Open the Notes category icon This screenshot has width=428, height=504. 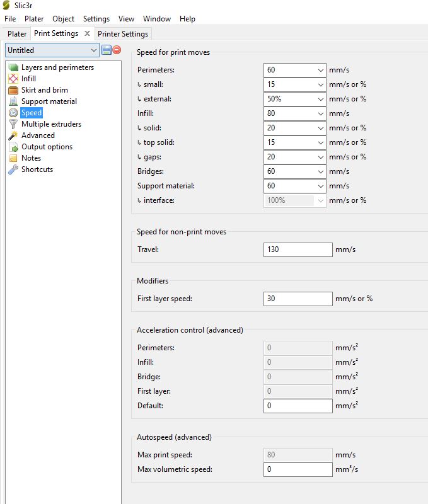[13, 158]
